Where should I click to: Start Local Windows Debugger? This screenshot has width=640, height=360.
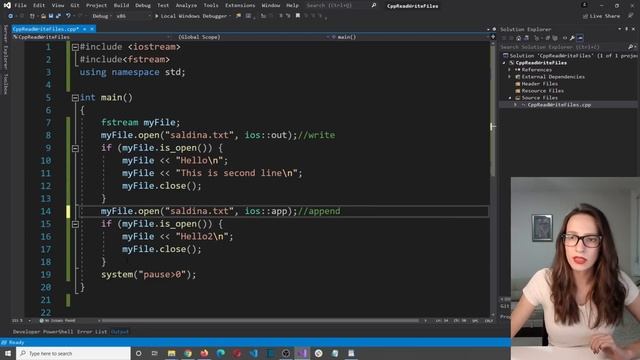click(x=191, y=16)
